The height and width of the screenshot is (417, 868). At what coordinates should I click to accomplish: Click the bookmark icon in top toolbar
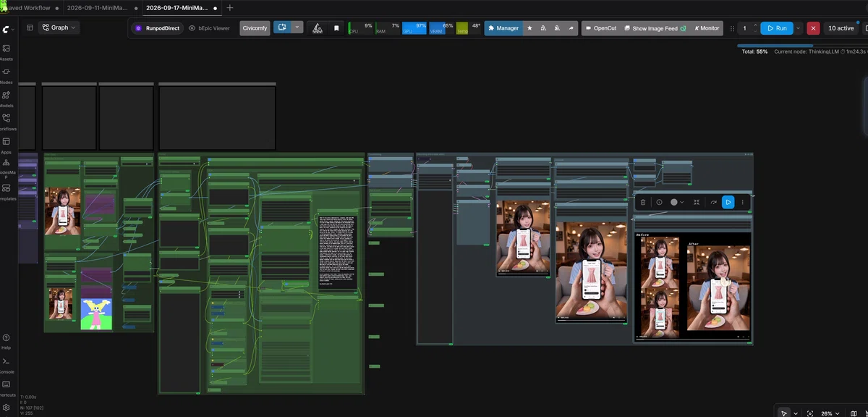point(336,28)
